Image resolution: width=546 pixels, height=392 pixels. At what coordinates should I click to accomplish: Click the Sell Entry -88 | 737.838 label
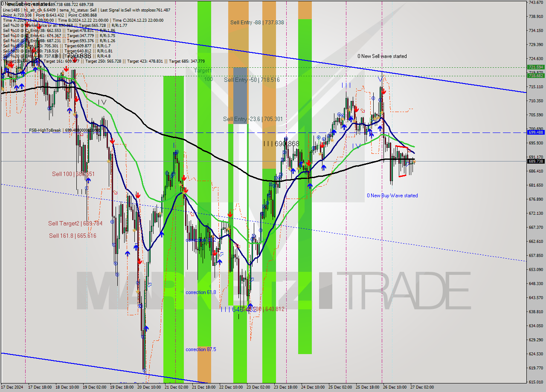[x=257, y=23]
